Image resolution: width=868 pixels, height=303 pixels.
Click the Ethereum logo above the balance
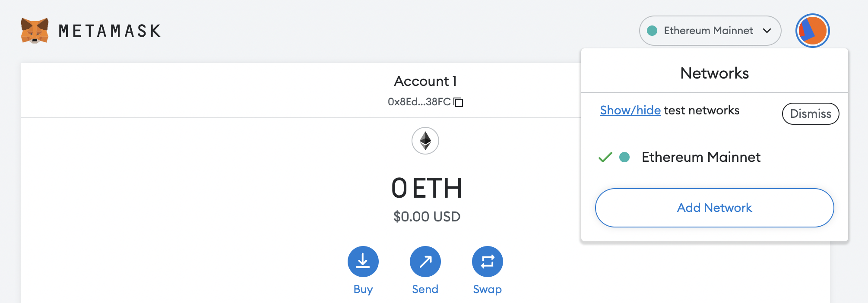coord(425,141)
